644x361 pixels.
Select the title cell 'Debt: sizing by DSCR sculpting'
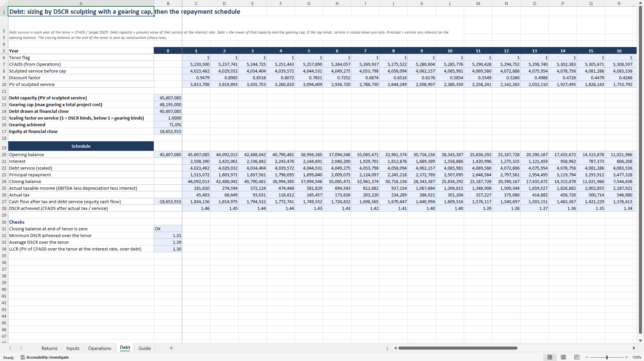click(x=81, y=11)
